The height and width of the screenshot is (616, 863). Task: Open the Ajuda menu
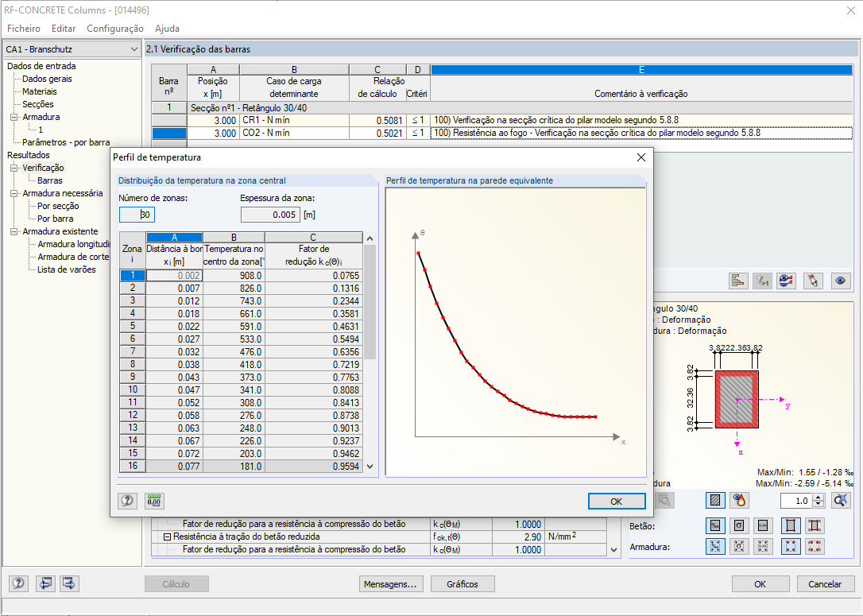click(168, 29)
